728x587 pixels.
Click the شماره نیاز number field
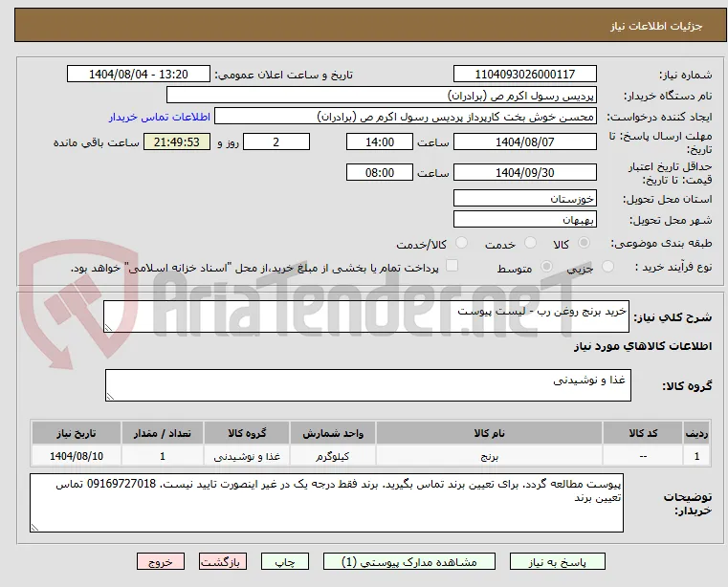click(x=524, y=75)
